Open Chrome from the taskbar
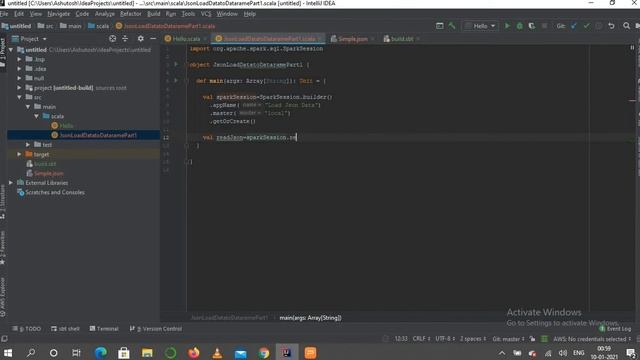Image resolution: width=640 pixels, height=360 pixels. pos(264,352)
